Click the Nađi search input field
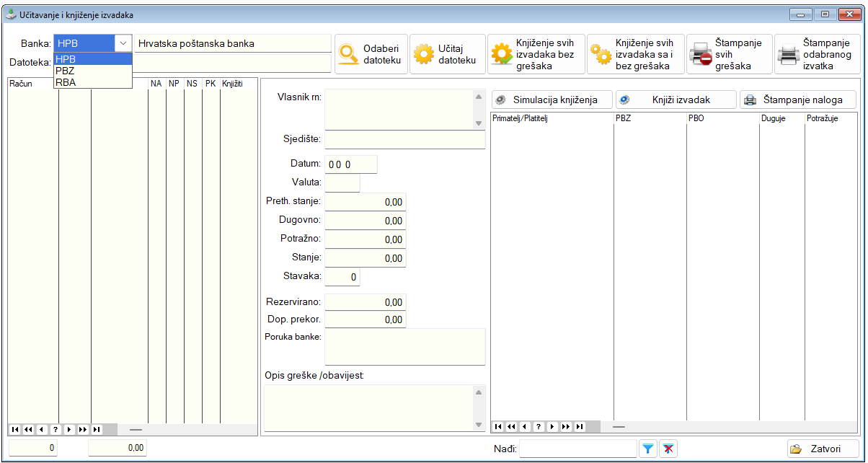The image size is (868, 463). coord(577,449)
